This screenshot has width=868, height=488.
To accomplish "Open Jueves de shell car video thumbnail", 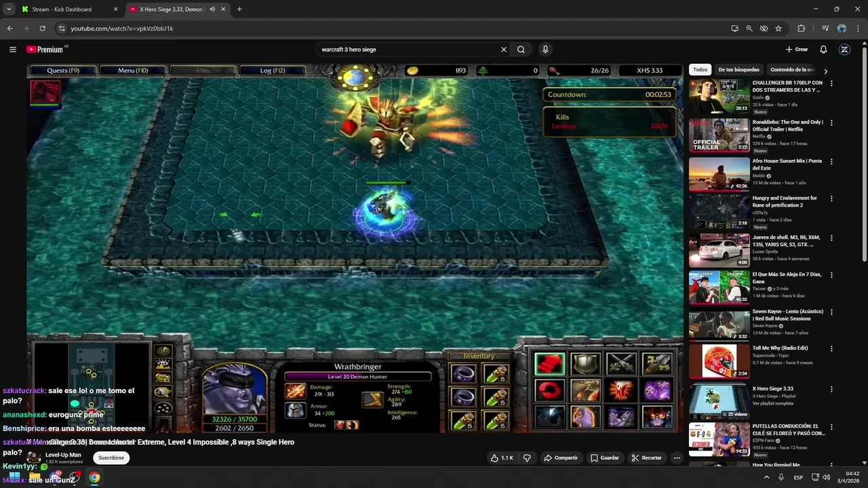I will 719,250.
